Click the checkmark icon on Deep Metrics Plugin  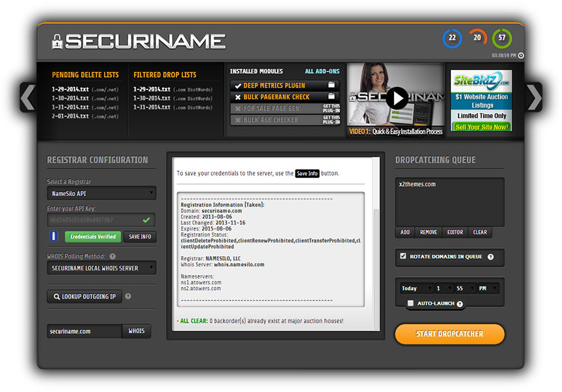[x=238, y=86]
